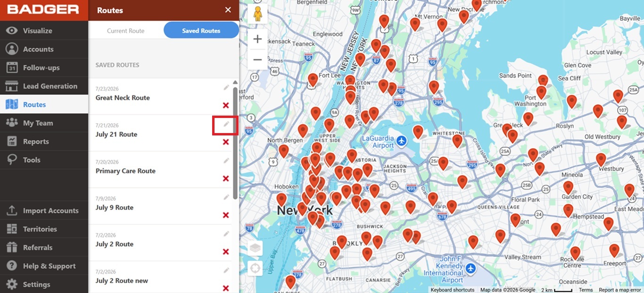Click the saved routes list scrollbar

[235, 143]
